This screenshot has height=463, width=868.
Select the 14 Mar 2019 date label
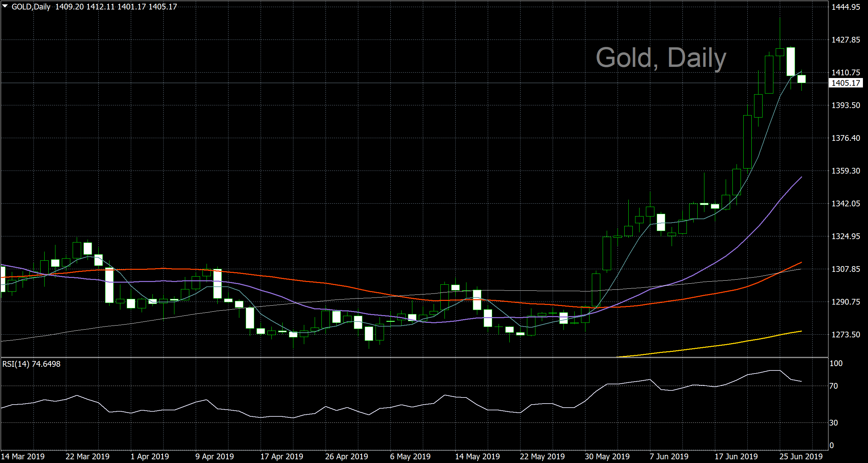click(x=23, y=457)
